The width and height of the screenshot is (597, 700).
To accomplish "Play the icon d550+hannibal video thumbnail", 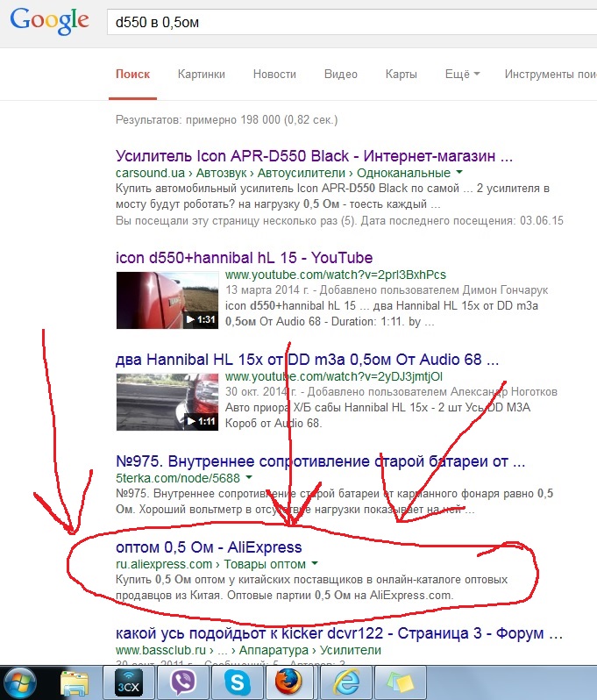I will pyautogui.click(x=167, y=298).
